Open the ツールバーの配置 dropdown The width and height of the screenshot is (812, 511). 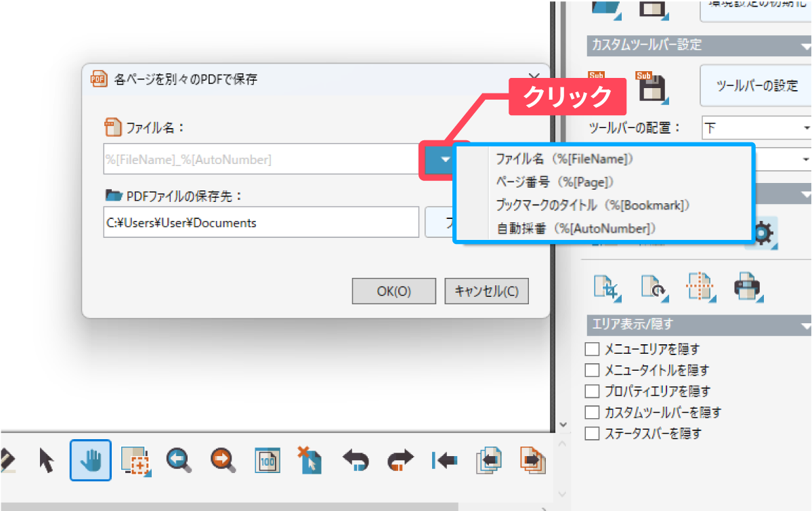coord(756,127)
